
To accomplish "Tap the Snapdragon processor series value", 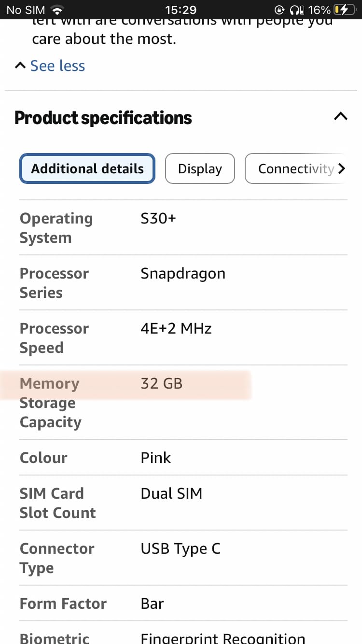I will pyautogui.click(x=183, y=273).
